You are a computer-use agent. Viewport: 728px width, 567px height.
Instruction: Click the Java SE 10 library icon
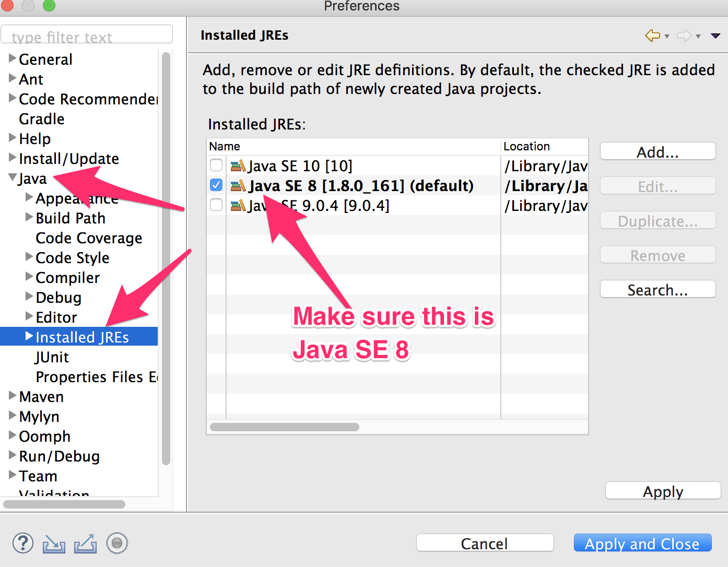pos(237,166)
